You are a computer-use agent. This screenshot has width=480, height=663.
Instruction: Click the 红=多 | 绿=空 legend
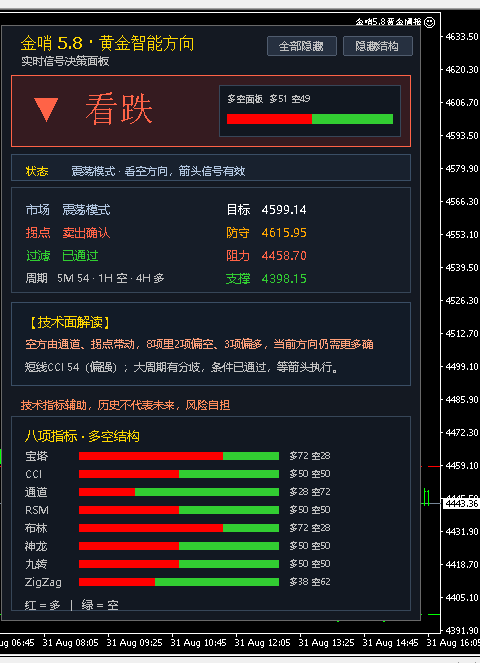click(71, 605)
